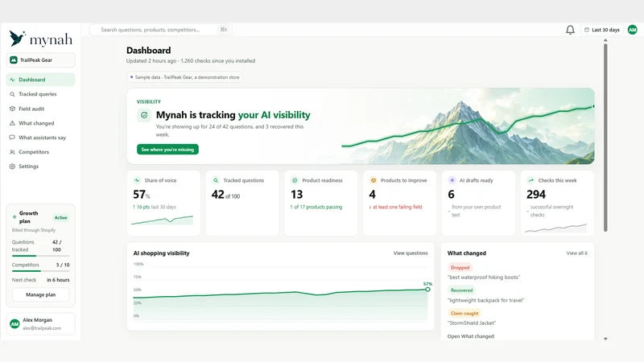The image size is (644, 362).
Task: Click View all 6 link
Action: click(x=576, y=253)
